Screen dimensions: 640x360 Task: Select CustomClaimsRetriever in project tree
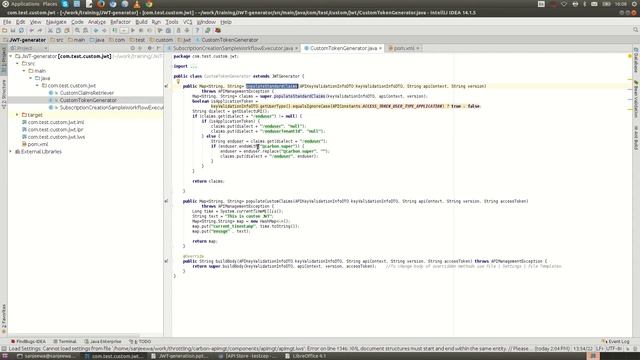tap(87, 93)
